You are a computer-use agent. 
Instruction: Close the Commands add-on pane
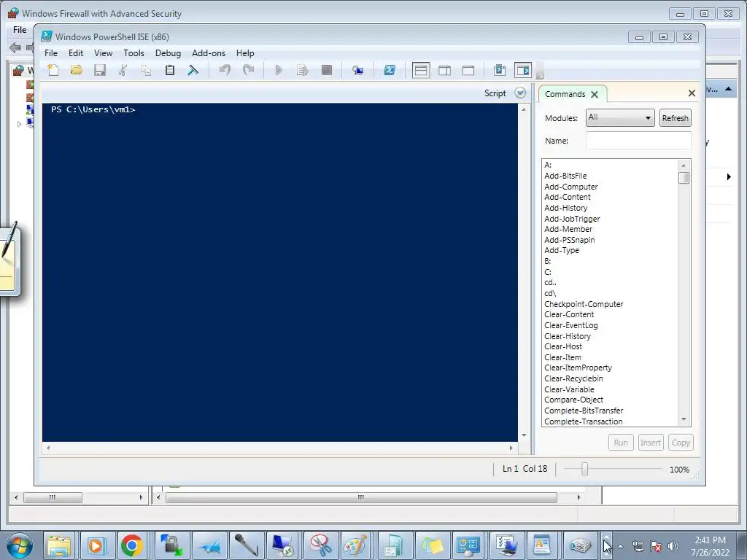(x=692, y=93)
